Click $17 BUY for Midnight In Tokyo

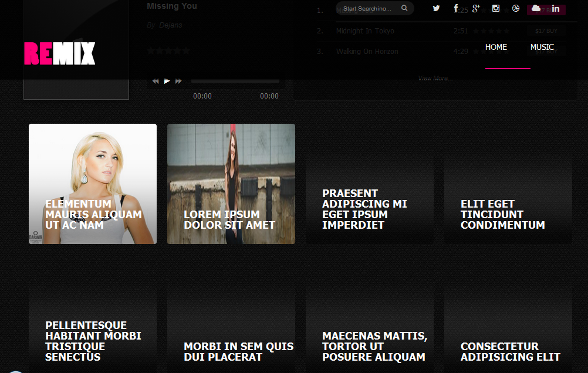[546, 30]
